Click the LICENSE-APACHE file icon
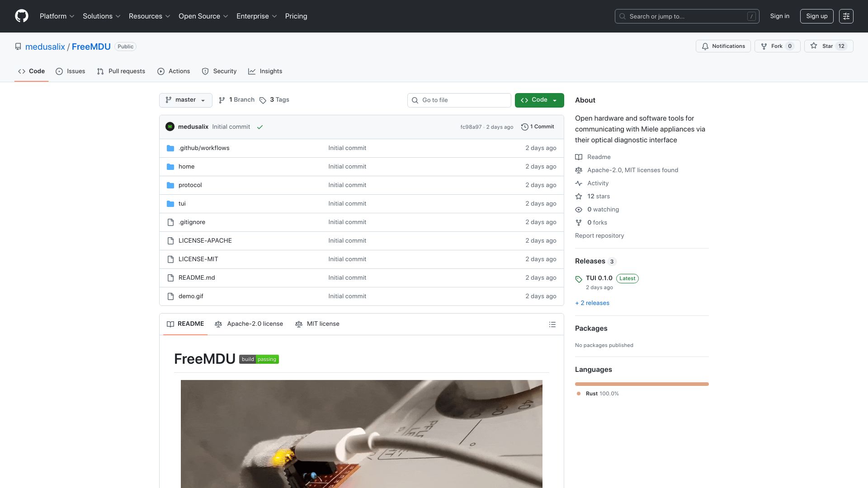Screen dimensions: 868x488 pyautogui.click(x=170, y=241)
